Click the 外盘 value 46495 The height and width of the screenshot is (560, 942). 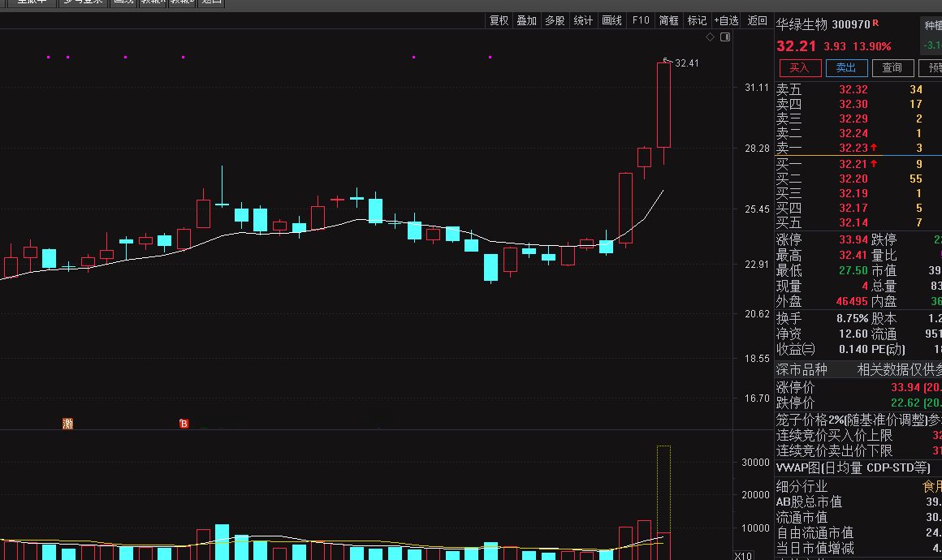[852, 301]
